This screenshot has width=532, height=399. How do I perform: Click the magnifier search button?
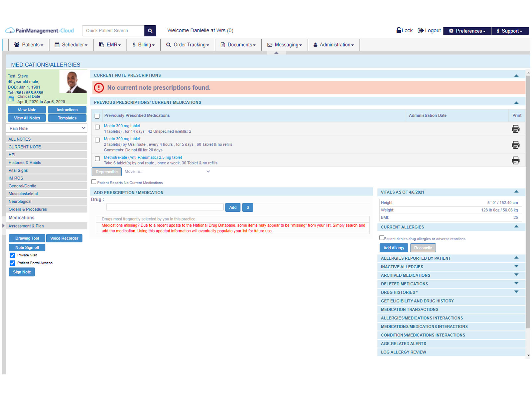pyautogui.click(x=150, y=31)
